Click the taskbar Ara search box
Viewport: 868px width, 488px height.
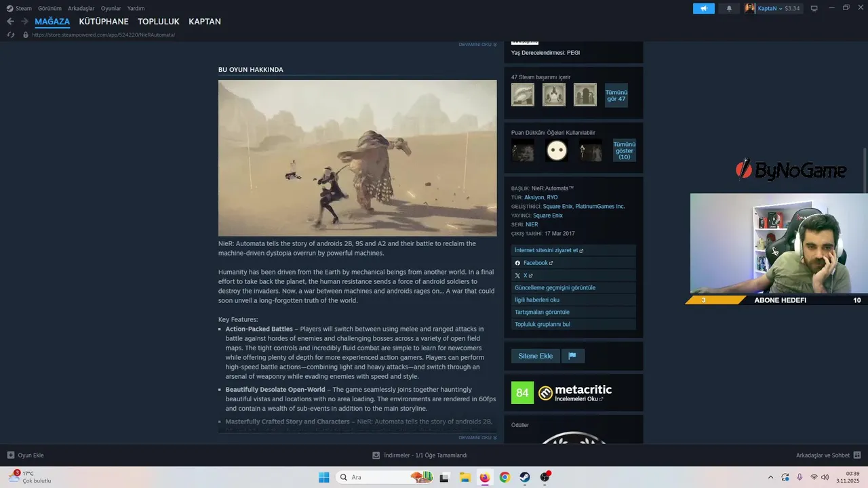tap(385, 477)
